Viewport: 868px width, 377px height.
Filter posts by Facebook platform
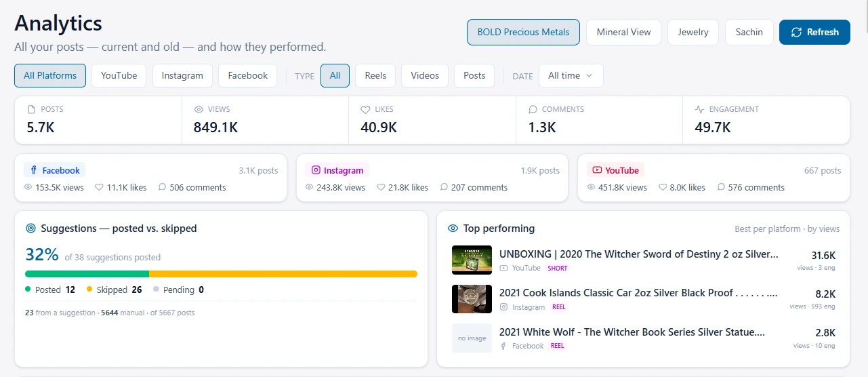click(x=248, y=75)
